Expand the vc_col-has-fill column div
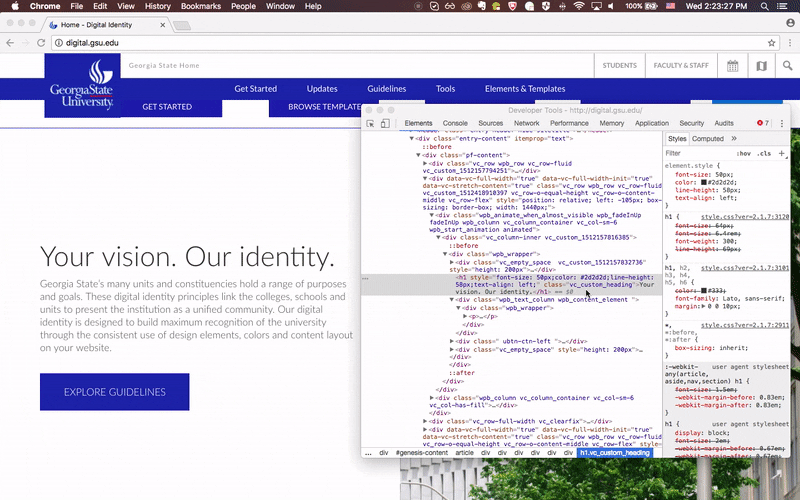Viewport: 800px width, 500px height. [432, 397]
